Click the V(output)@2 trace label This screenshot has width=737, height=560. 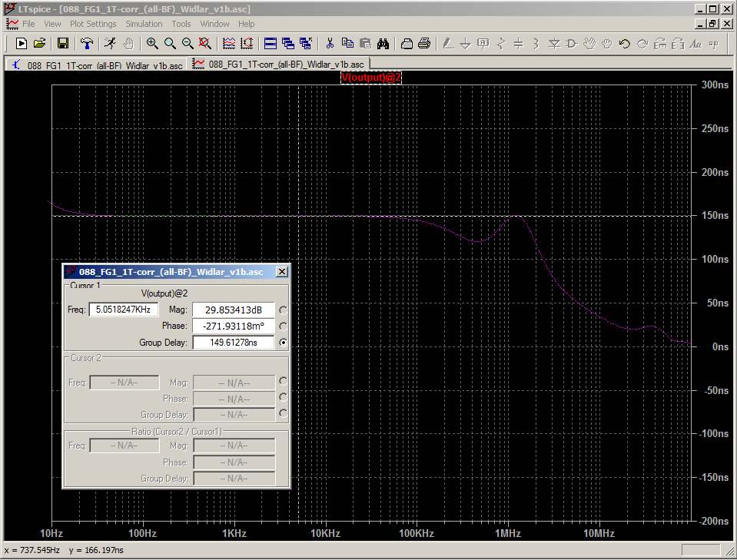(x=371, y=78)
